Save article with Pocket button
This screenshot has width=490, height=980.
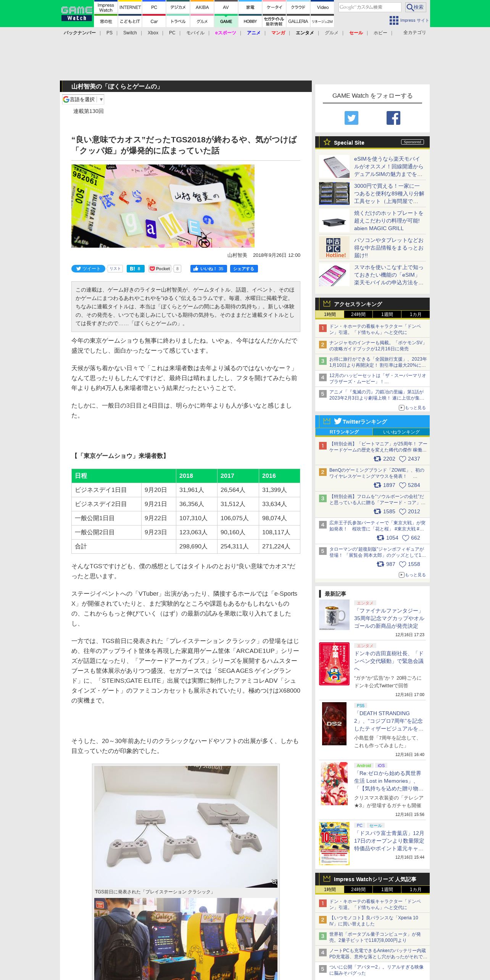click(x=160, y=269)
